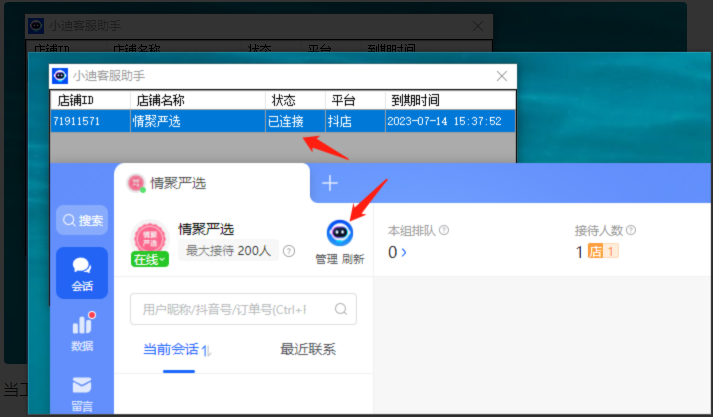Click the 刷新 link
Screen dimensions: 713x417
coord(353,259)
